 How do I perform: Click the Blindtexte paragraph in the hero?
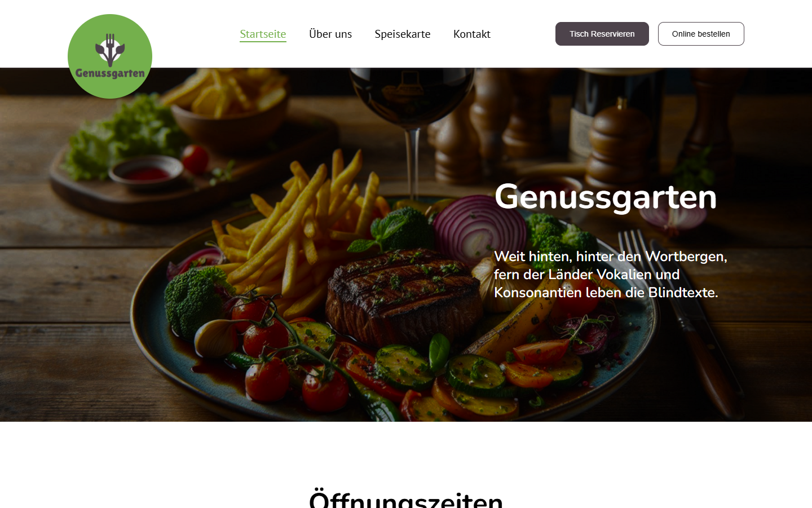pos(611,275)
